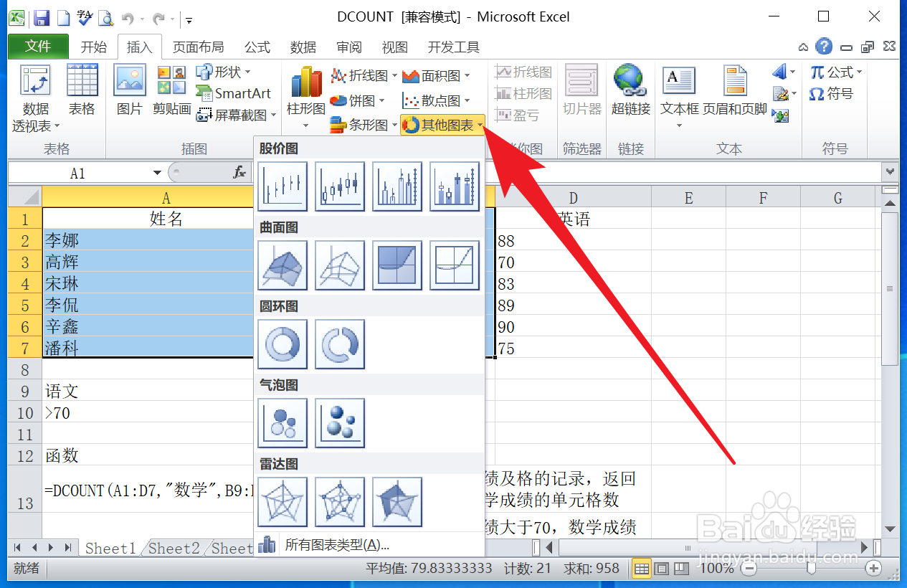
Task: Switch to the 数据 tab
Action: point(303,47)
